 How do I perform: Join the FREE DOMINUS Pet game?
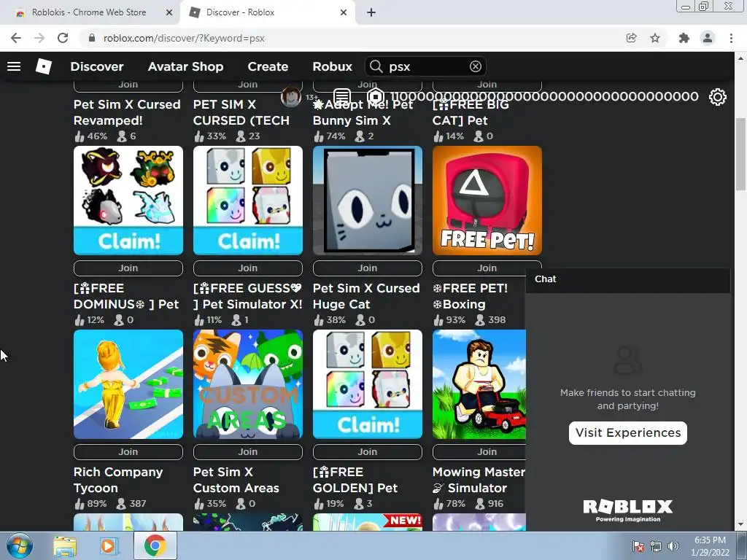[x=128, y=268]
